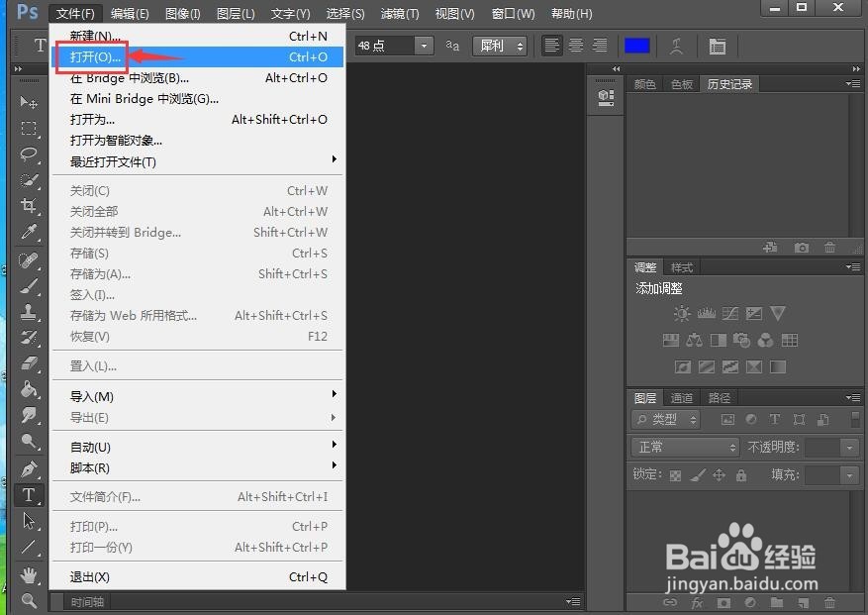
Task: Select the Path Selection tool
Action: 29,521
